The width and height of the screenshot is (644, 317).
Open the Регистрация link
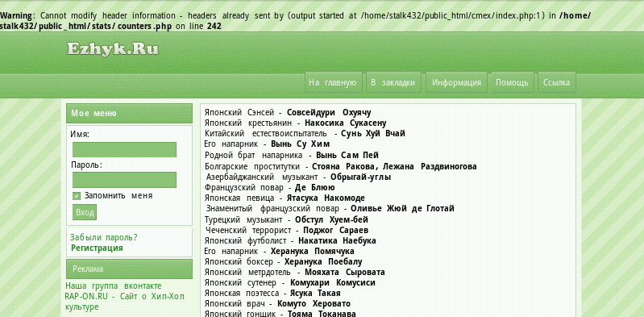click(97, 248)
